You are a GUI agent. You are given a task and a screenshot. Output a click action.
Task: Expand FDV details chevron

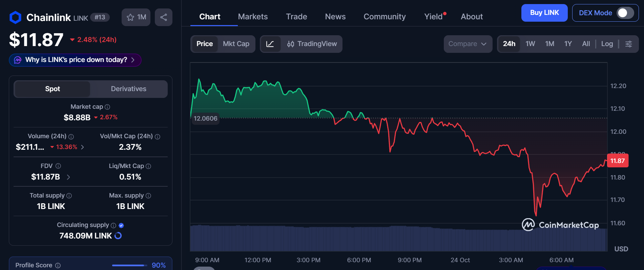point(68,177)
